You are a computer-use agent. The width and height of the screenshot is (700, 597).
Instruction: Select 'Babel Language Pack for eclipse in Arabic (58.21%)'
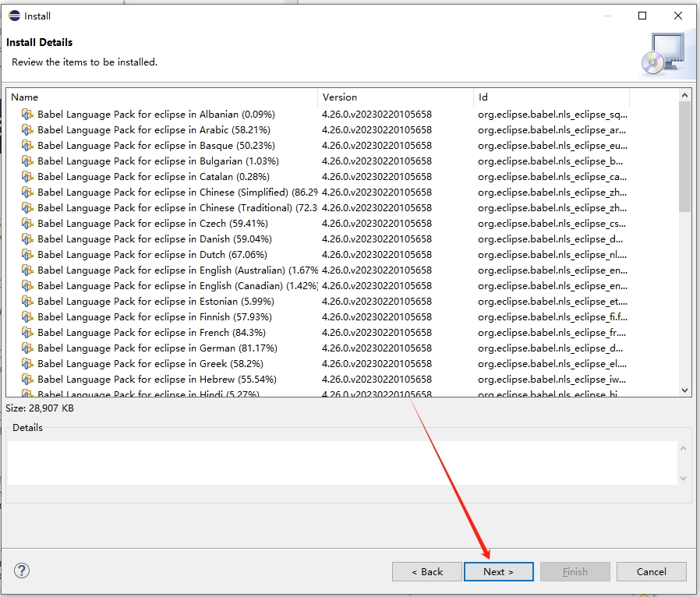pyautogui.click(x=154, y=130)
